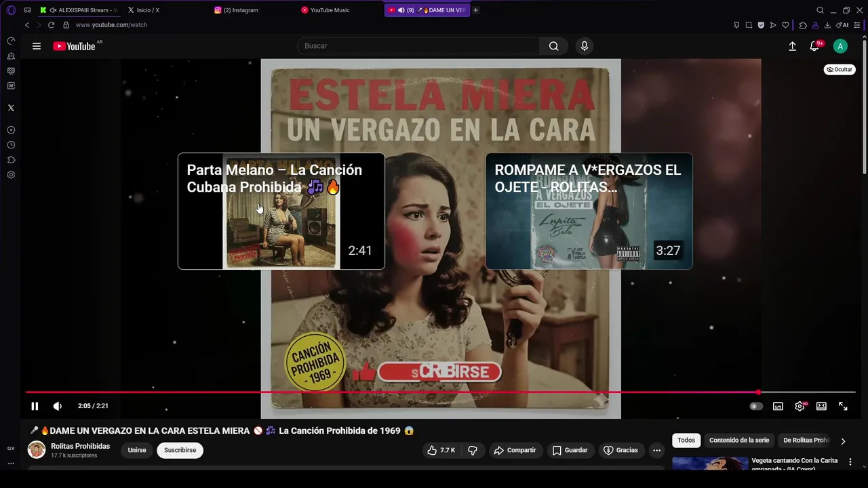Click the Compartir share button
This screenshot has width=868, height=488.
pos(515,450)
